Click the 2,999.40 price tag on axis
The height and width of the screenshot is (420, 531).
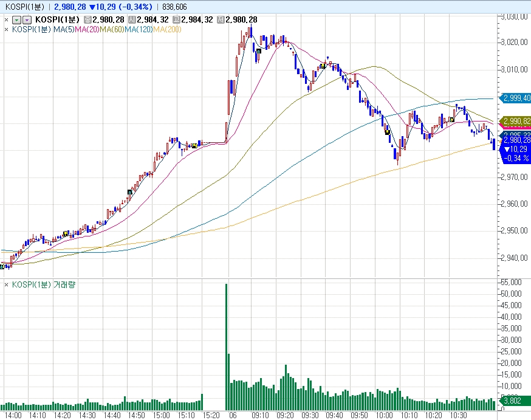point(516,98)
